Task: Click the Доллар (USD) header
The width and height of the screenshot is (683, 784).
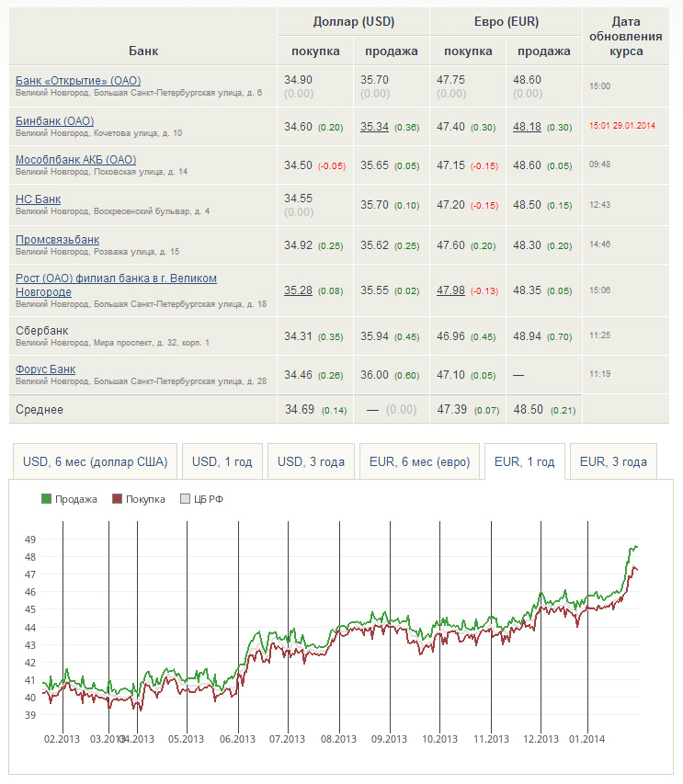Action: tap(354, 21)
